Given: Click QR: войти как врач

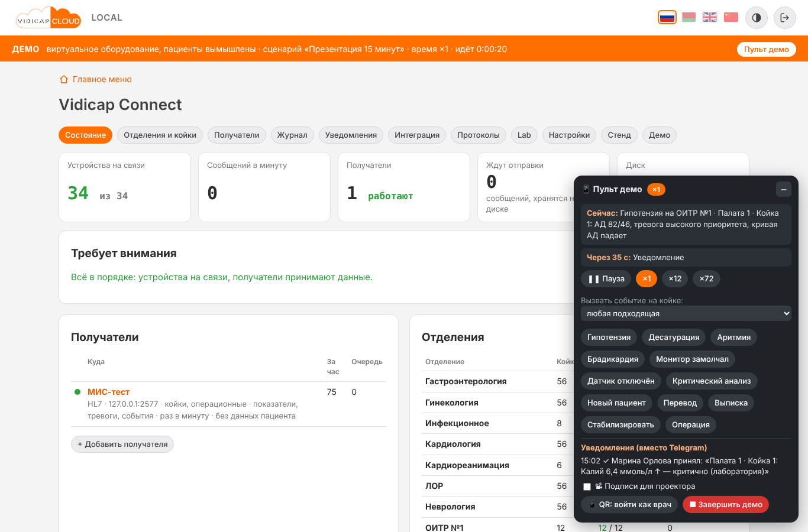Looking at the screenshot, I should pos(629,504).
